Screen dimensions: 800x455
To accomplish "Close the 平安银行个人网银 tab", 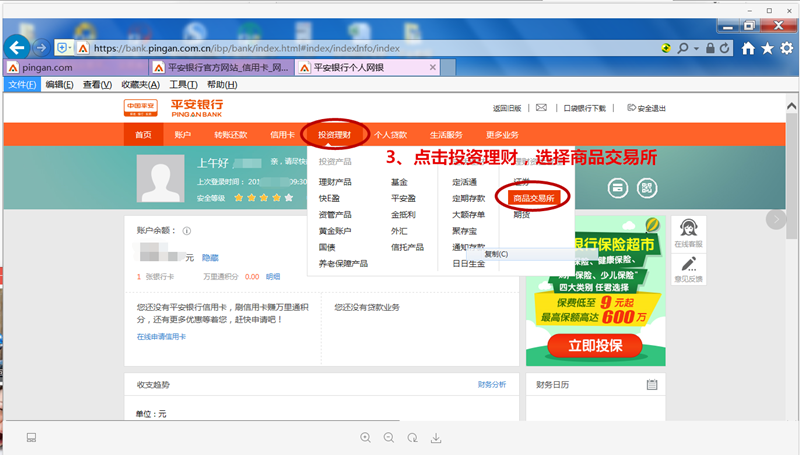I will click(433, 67).
